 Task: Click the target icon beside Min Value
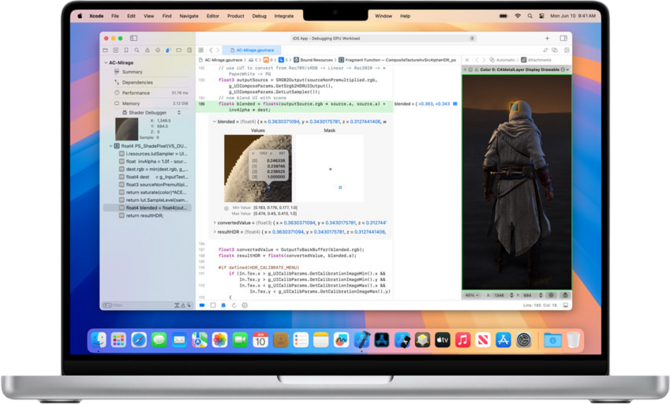pyautogui.click(x=226, y=208)
